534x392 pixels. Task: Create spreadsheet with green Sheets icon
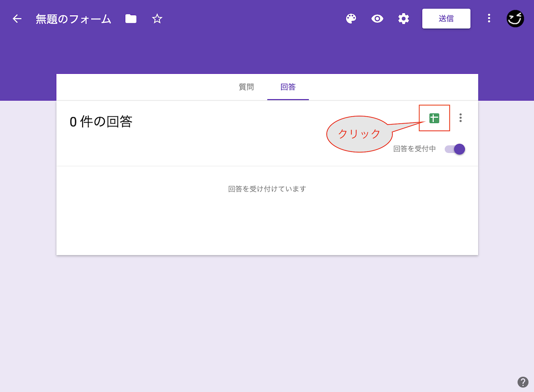(434, 118)
